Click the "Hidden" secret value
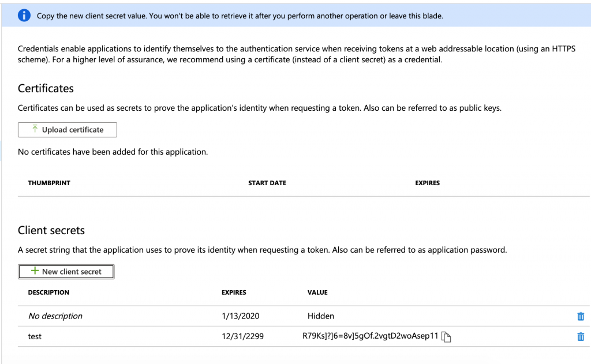This screenshot has height=364, width=591. click(x=321, y=316)
